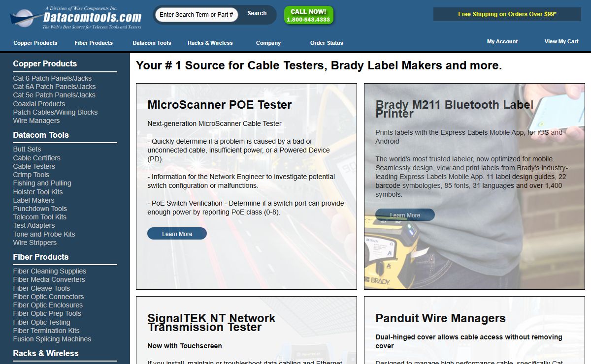Open Fiber Cleaning Supplies link
Screen dimensions: 591x364
49,271
